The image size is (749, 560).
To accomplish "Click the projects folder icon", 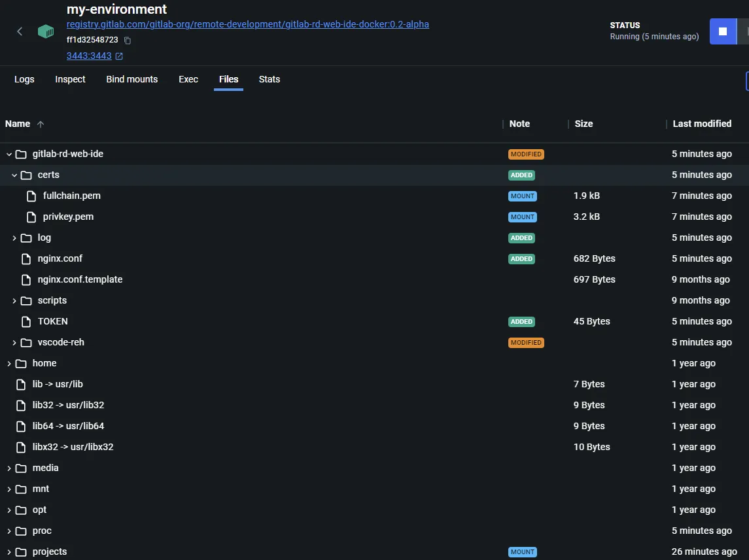I will (21, 552).
